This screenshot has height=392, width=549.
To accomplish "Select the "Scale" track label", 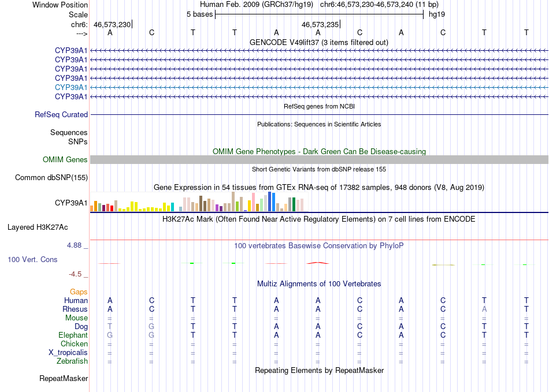I will (x=78, y=14).
